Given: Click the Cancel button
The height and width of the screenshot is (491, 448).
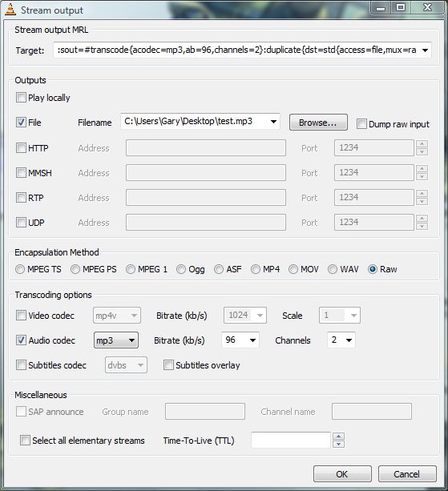Looking at the screenshot, I should click(x=407, y=473).
